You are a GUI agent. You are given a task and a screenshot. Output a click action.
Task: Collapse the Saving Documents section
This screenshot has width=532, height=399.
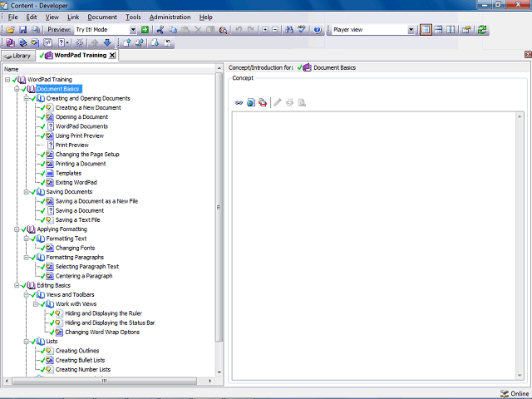(x=26, y=192)
